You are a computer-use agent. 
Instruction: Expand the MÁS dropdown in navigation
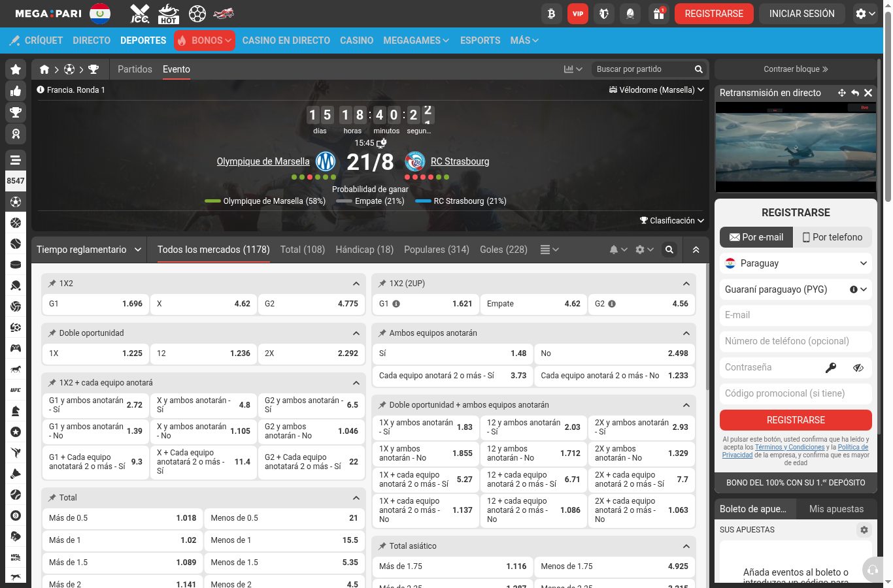coord(524,41)
